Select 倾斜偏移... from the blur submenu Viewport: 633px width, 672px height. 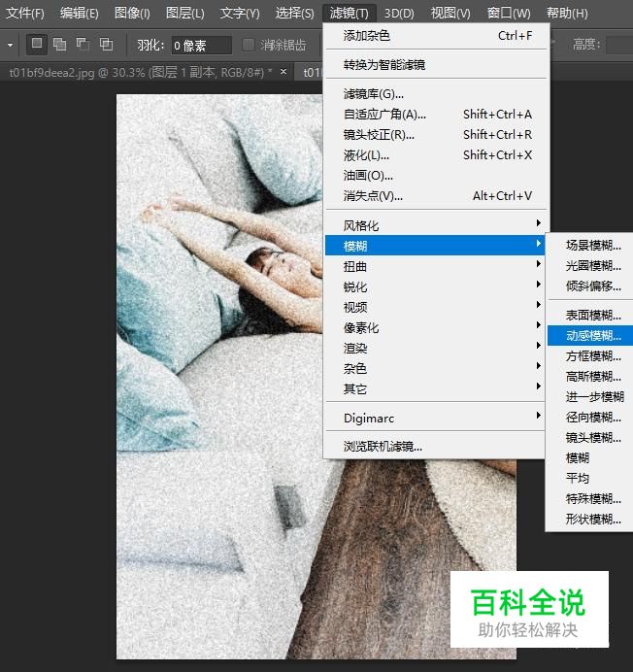click(x=590, y=286)
